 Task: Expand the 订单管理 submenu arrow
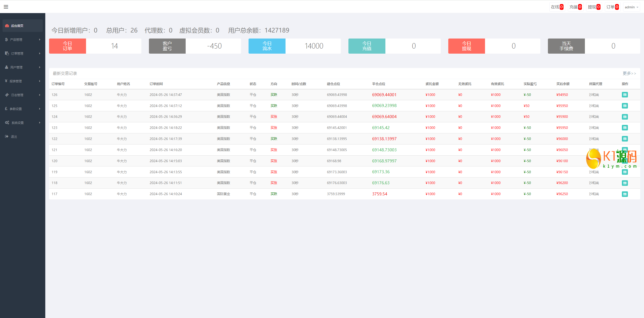coord(40,53)
